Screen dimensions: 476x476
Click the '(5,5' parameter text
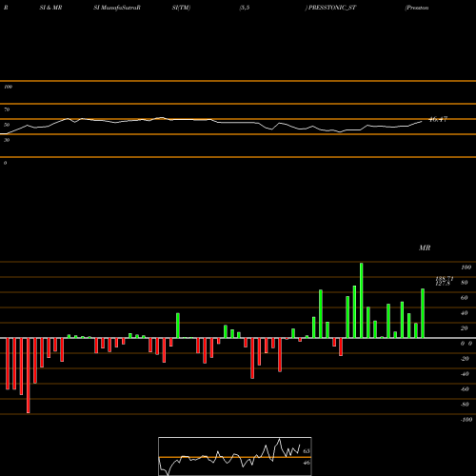(245, 8)
